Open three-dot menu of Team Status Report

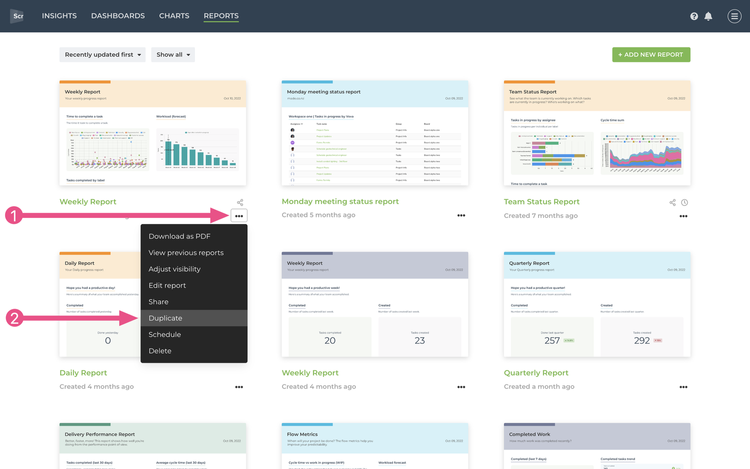coord(683,216)
